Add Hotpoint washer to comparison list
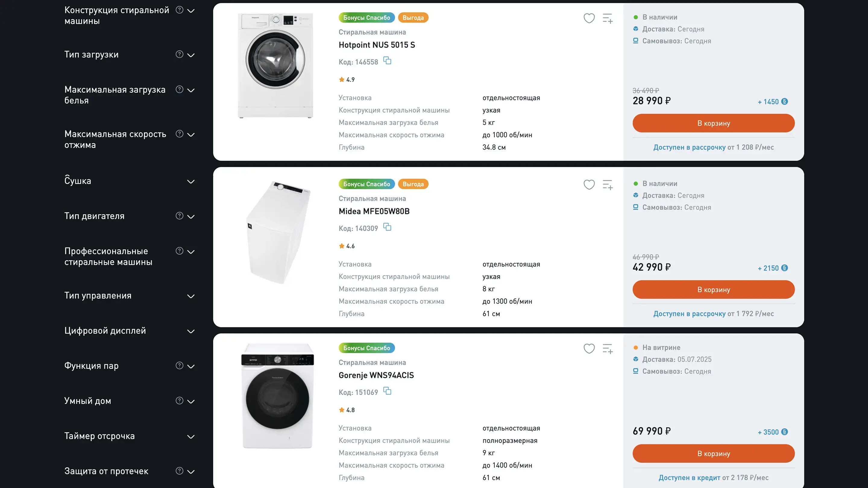This screenshot has width=868, height=488. (x=608, y=18)
